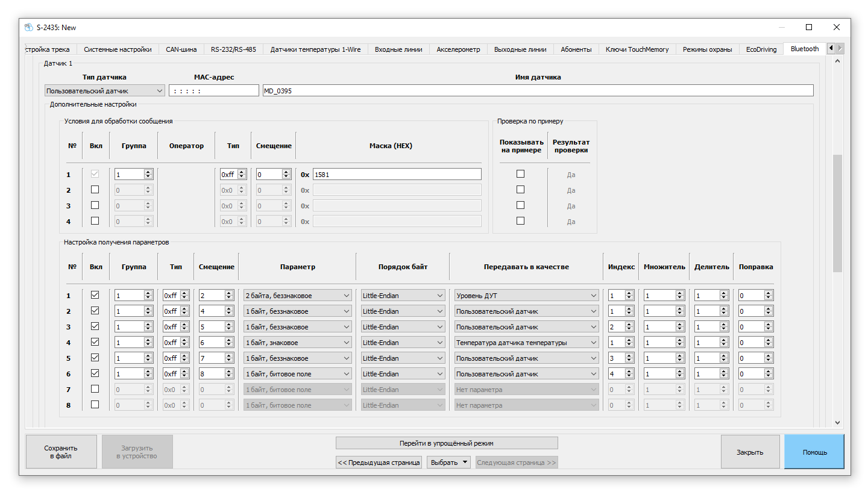The height and width of the screenshot is (492, 868).
Task: Open Температура датчика температуры dropdown
Action: coord(526,343)
